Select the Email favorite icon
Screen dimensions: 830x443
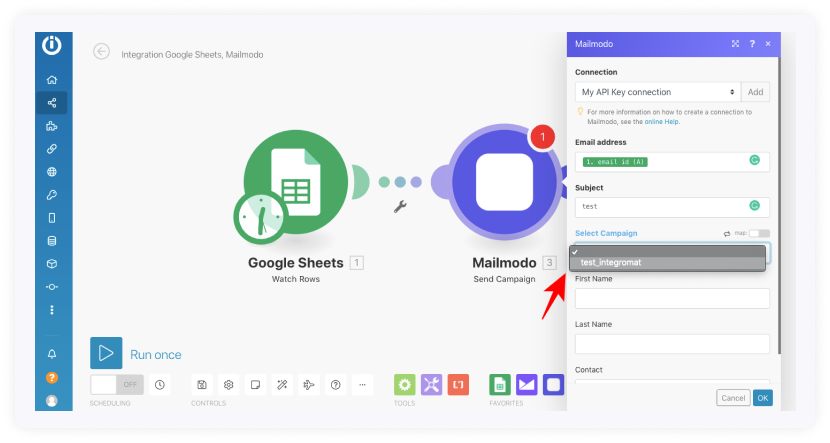coord(527,385)
